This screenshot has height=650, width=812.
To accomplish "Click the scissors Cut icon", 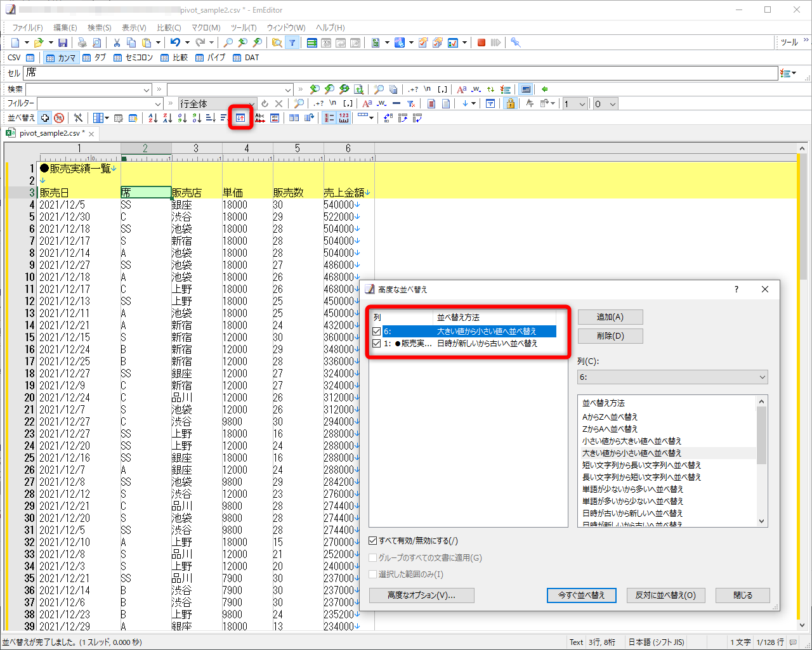I will pyautogui.click(x=117, y=42).
